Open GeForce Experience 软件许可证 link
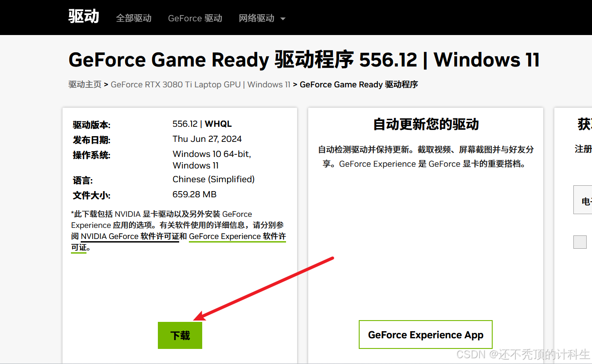Screen dimensions: 592x364 (x=237, y=236)
